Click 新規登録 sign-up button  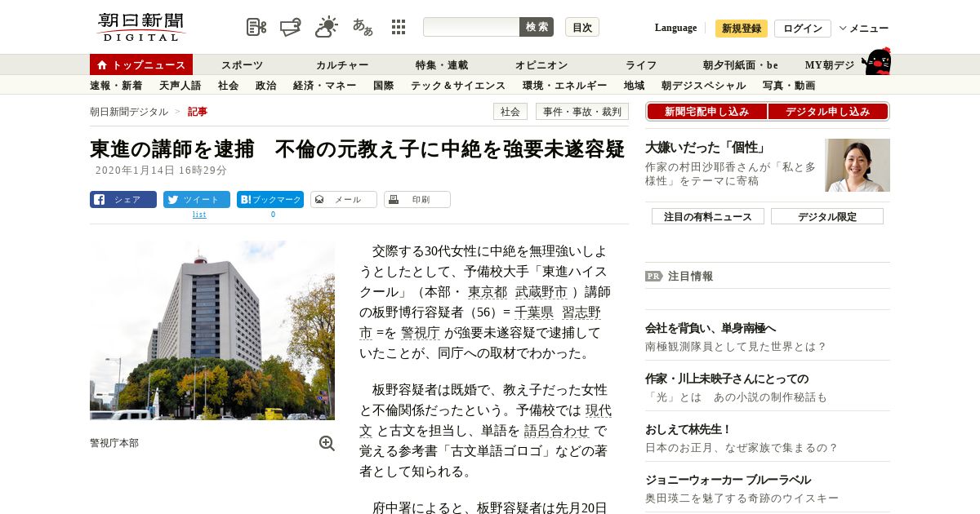click(x=742, y=29)
